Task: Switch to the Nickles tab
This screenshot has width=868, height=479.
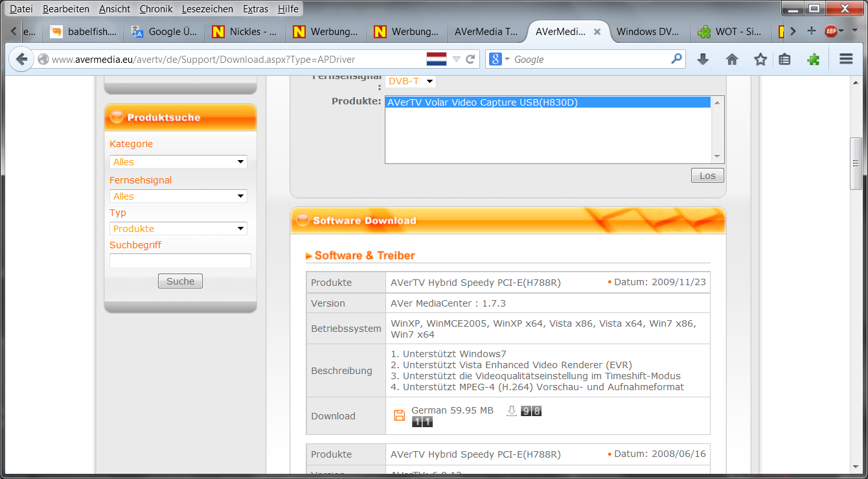Action: point(246,32)
